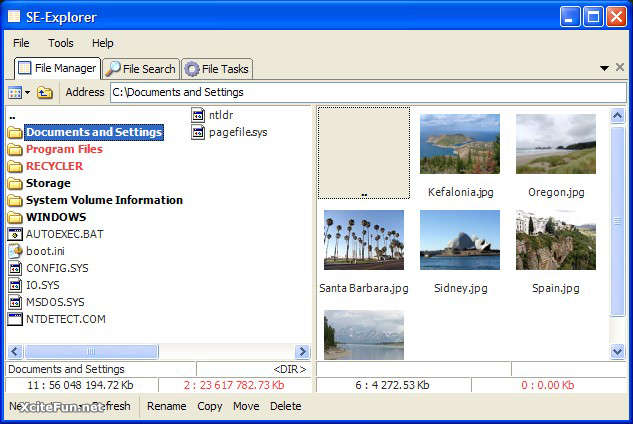Select the Kefalonia.jpg thumbnail

click(x=460, y=144)
